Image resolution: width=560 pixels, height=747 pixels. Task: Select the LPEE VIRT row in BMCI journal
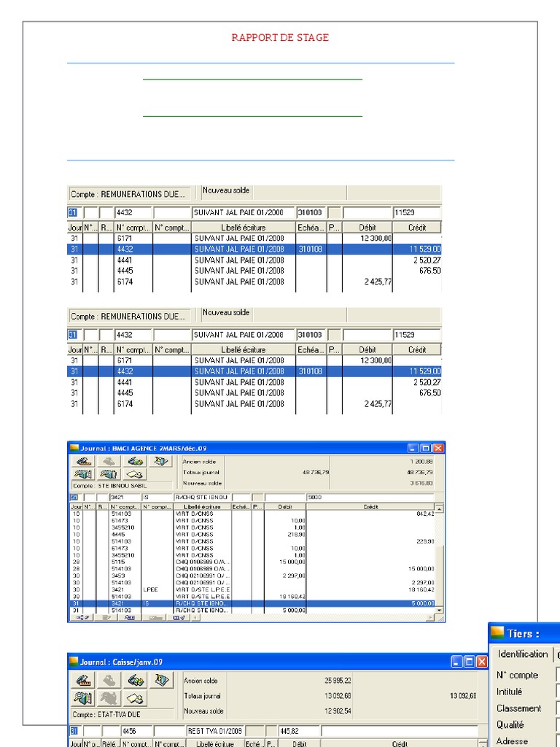(252, 589)
